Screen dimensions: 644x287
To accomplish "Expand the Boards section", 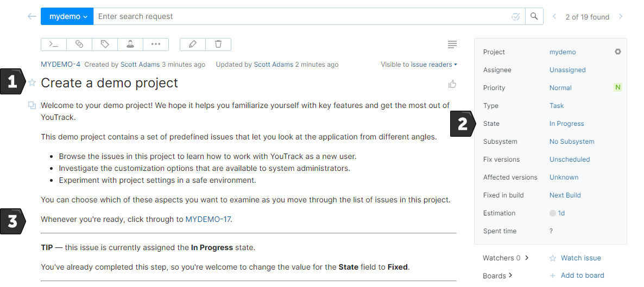I will click(497, 276).
